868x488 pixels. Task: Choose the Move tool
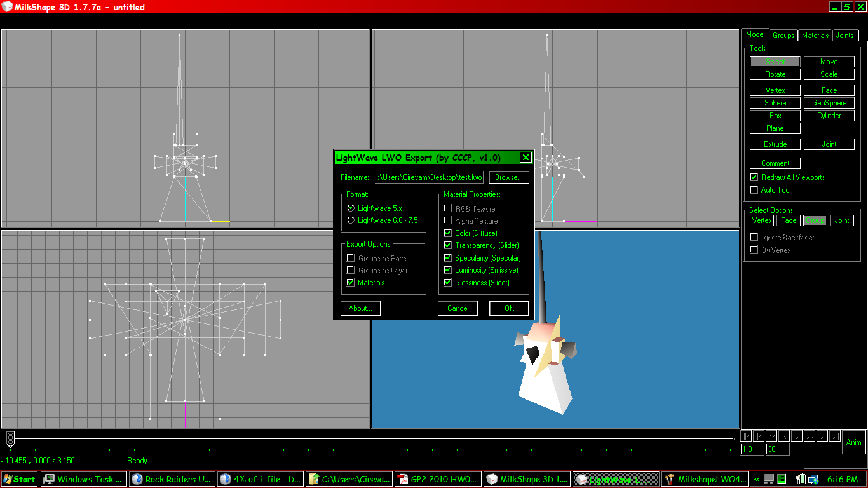pos(829,62)
